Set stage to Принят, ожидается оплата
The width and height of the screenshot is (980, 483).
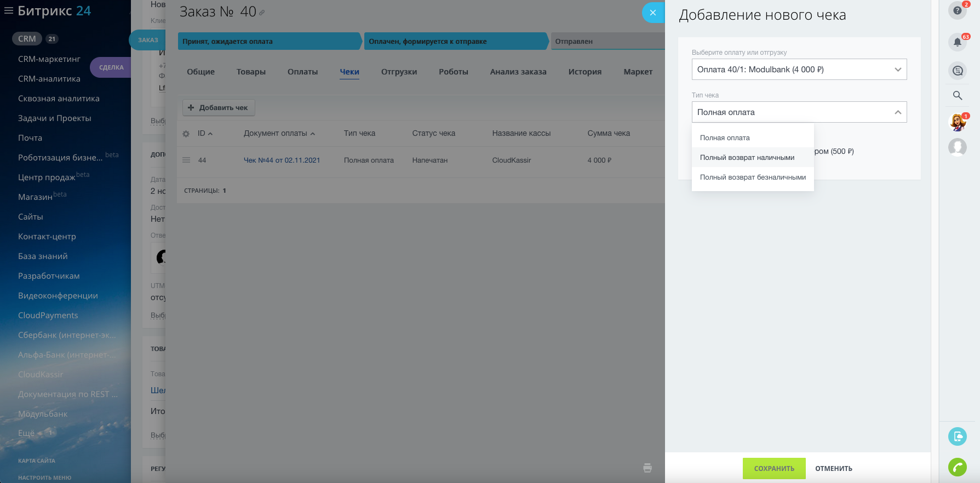[270, 41]
